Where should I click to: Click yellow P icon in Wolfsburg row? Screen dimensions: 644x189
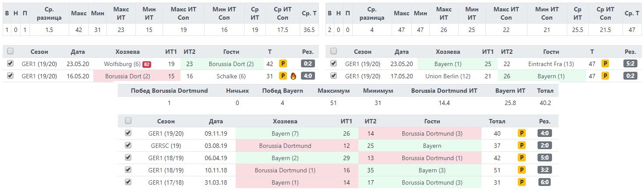283,64
